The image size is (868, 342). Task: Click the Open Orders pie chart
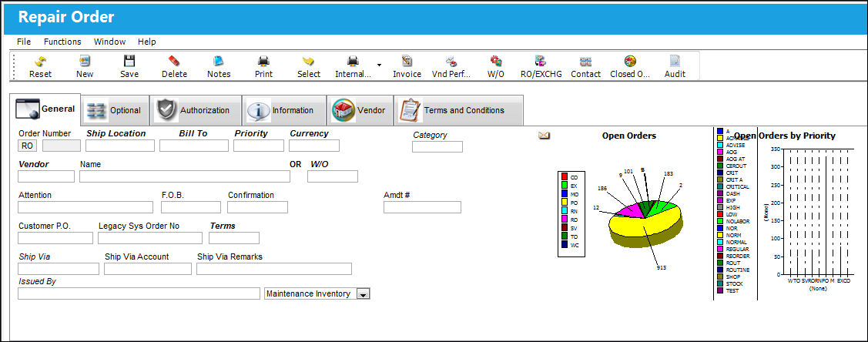(x=645, y=223)
